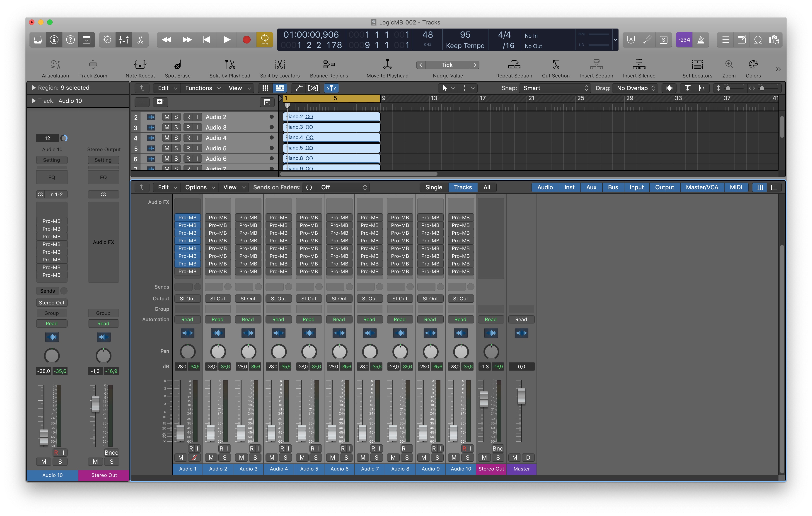Click the Setting button on Audio 10 inspector strip
Image resolution: width=812 pixels, height=516 pixels.
(52, 160)
